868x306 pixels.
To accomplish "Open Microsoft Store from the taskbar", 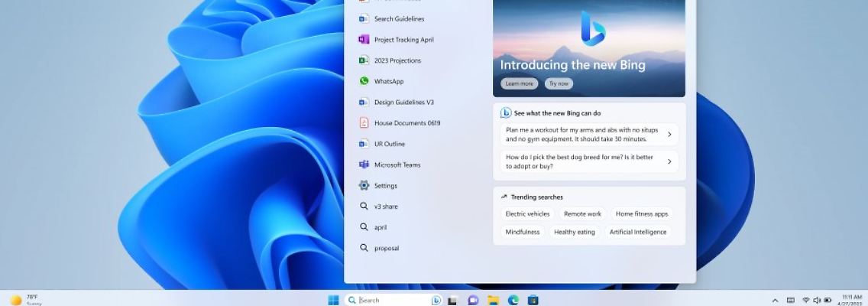I will coord(533,300).
